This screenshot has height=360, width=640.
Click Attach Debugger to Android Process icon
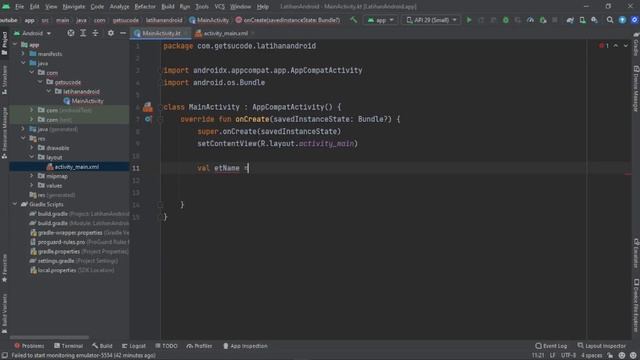[543, 20]
